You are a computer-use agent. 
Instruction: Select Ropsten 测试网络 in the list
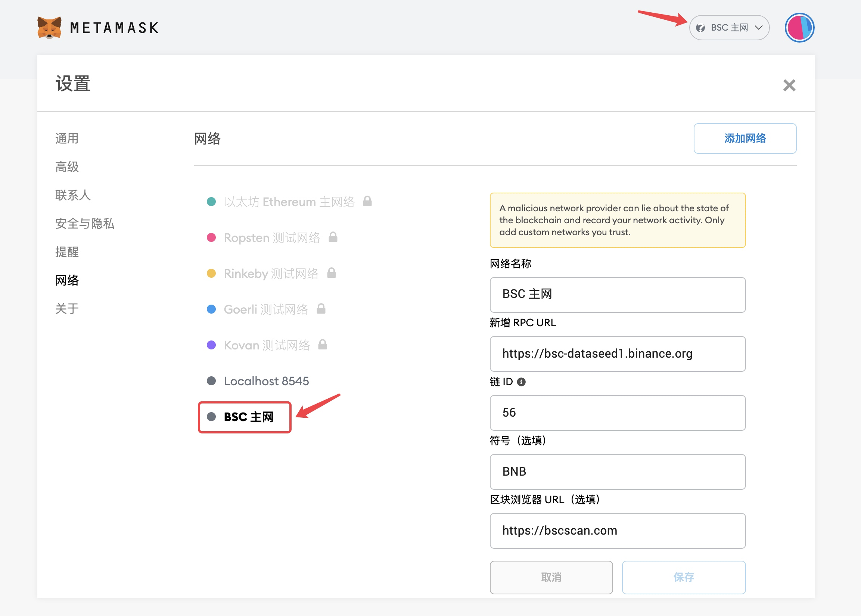coord(272,238)
